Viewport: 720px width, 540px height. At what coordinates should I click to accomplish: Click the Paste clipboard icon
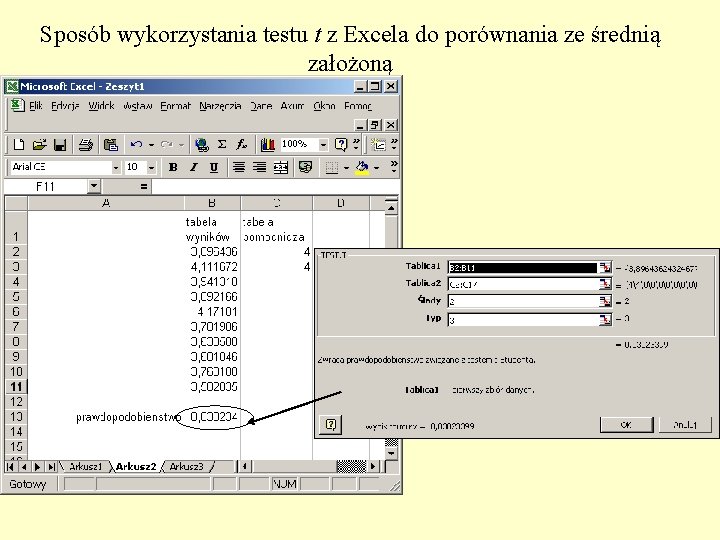pos(111,145)
